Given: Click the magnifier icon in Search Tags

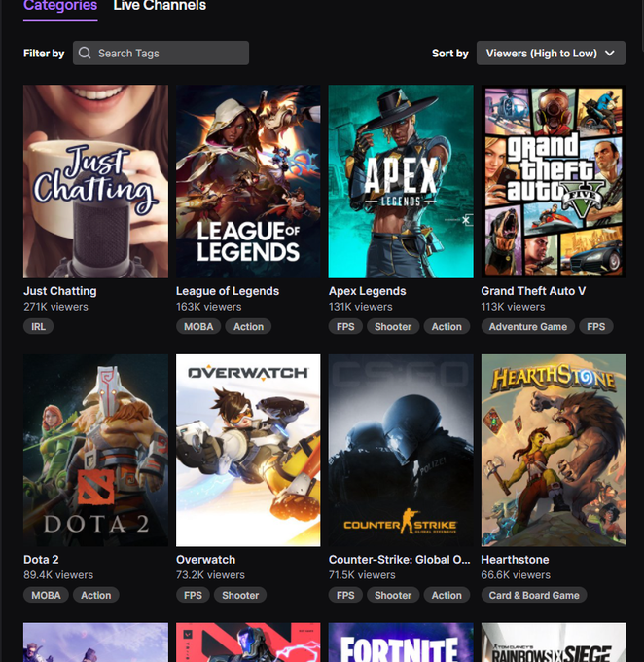Looking at the screenshot, I should pos(85,53).
